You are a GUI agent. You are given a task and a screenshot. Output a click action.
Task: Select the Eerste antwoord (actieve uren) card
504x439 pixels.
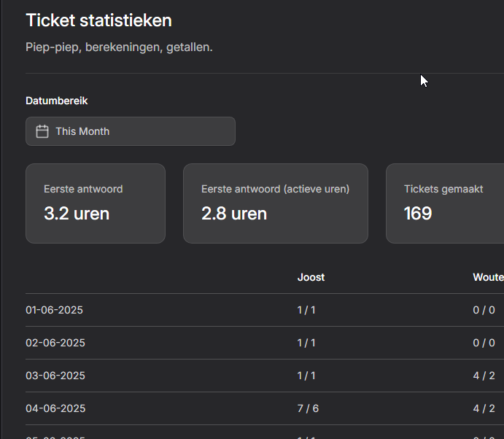click(275, 203)
